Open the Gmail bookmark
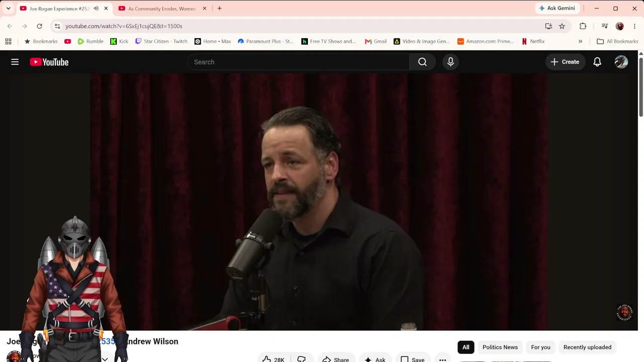Image resolution: width=644 pixels, height=362 pixels. 375,41
